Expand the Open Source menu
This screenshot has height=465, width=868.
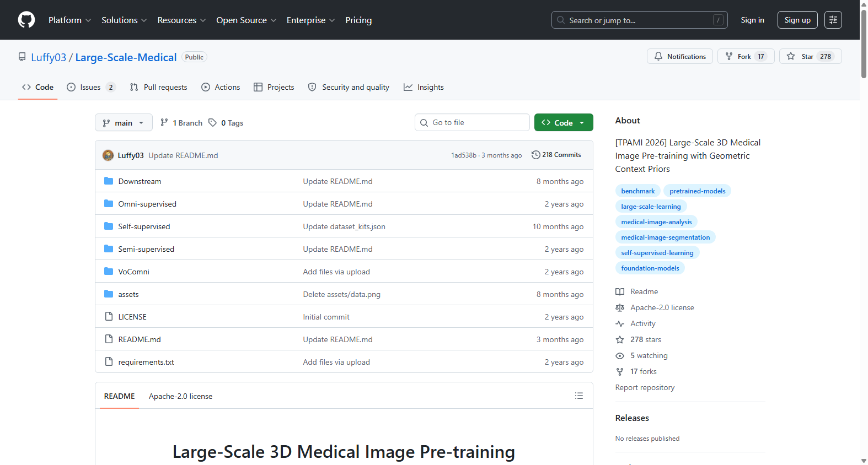(246, 20)
